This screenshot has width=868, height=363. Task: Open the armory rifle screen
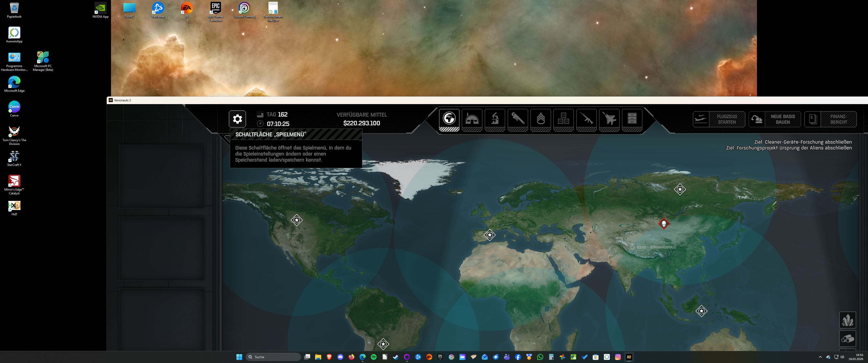(x=586, y=119)
